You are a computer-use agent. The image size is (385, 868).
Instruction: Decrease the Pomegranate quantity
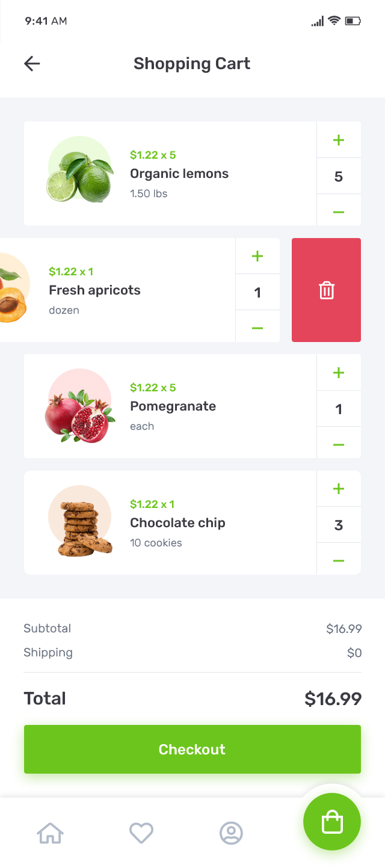click(339, 444)
